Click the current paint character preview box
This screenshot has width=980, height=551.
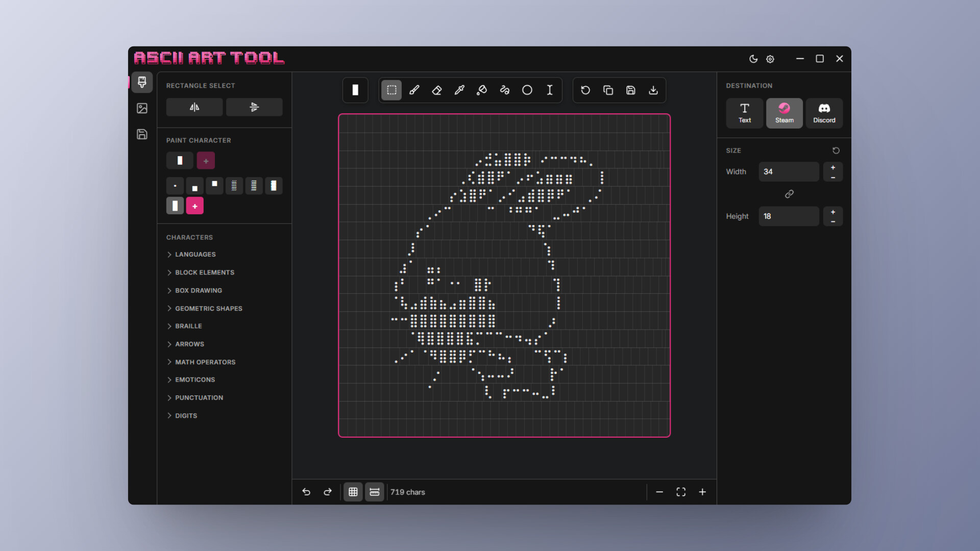180,161
